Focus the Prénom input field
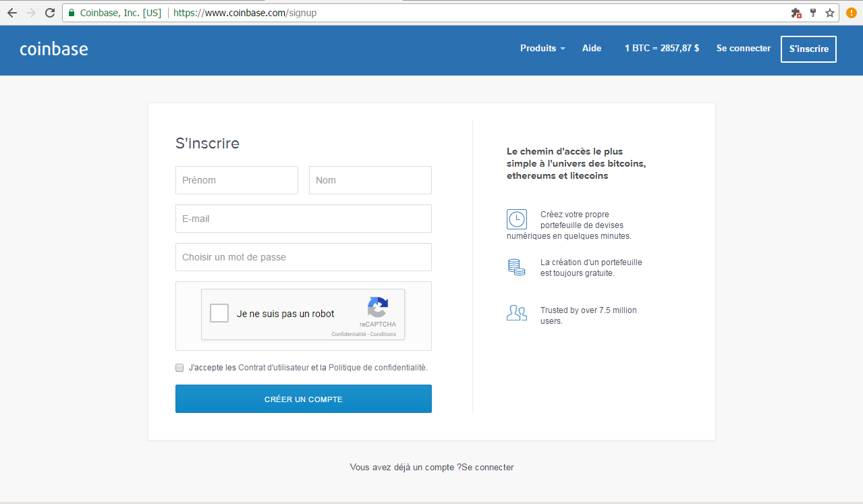Image resolution: width=863 pixels, height=504 pixels. (237, 180)
